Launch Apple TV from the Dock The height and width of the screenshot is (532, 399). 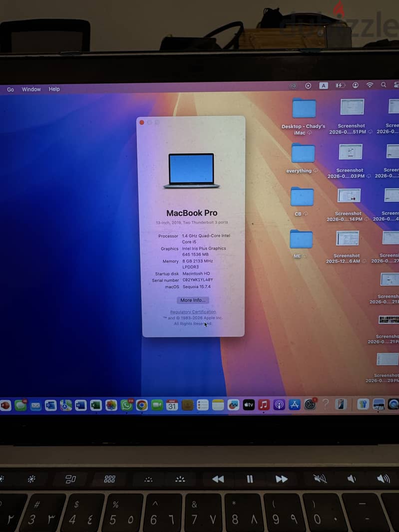(249, 404)
